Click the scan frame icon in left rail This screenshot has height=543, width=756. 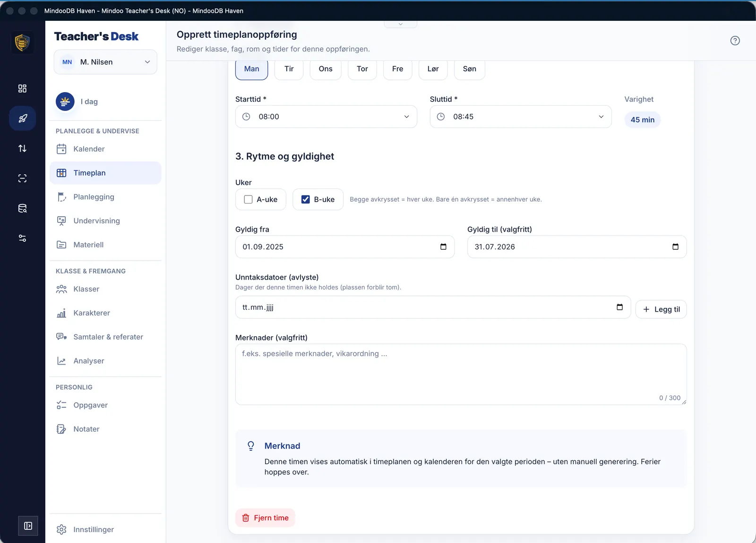coord(22,178)
